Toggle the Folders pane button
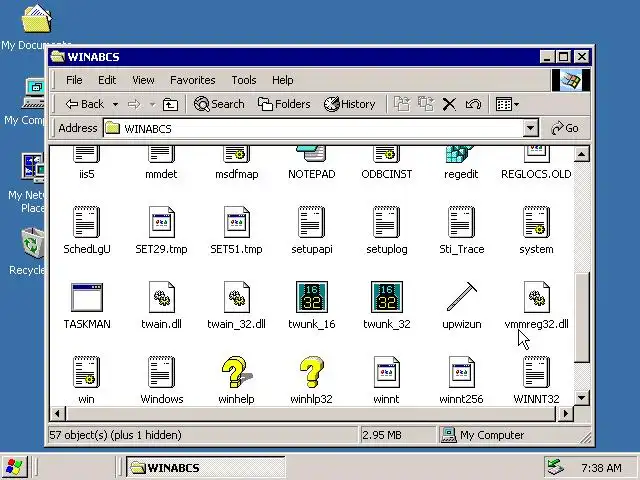 tap(284, 104)
